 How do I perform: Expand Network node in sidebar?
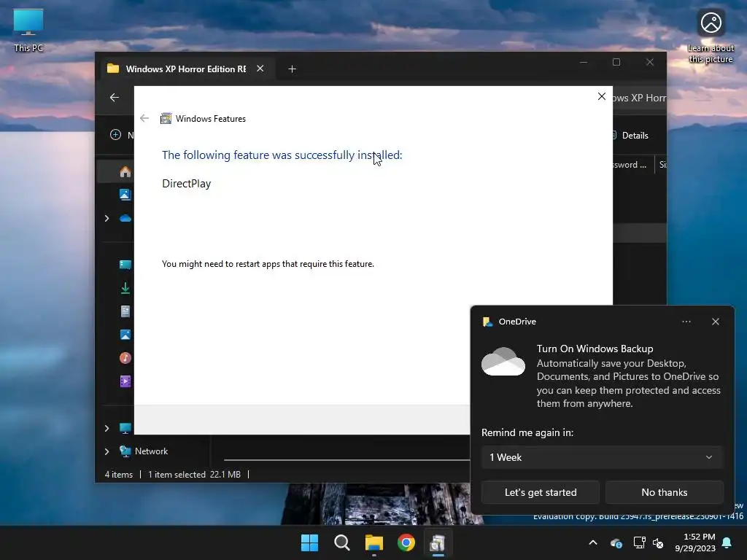pos(107,451)
